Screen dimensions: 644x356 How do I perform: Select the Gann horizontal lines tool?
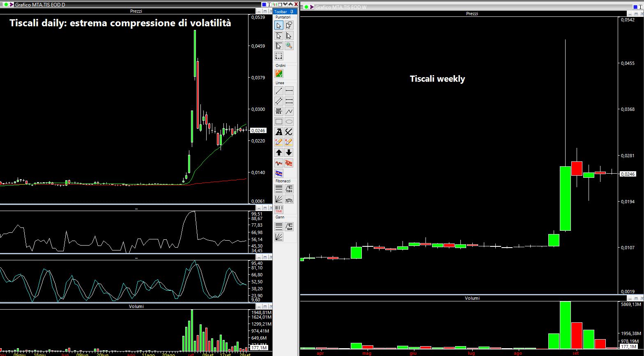coord(279,227)
